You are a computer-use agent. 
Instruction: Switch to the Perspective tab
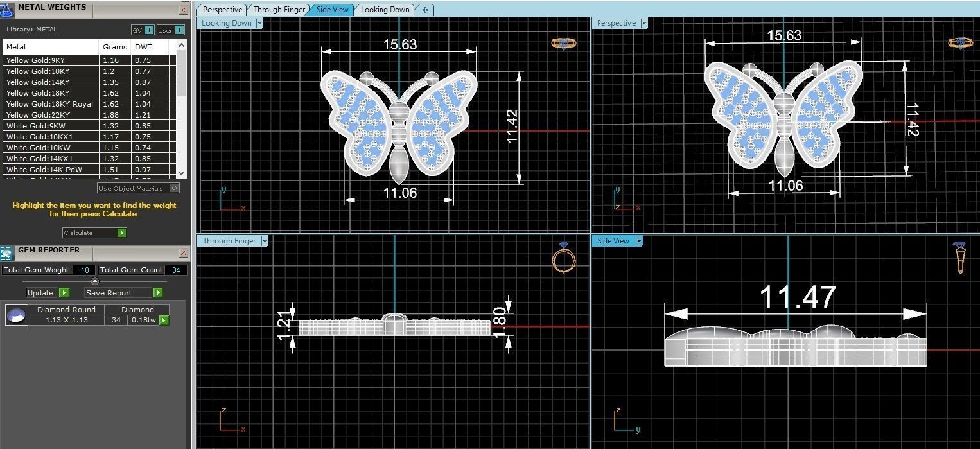(222, 10)
